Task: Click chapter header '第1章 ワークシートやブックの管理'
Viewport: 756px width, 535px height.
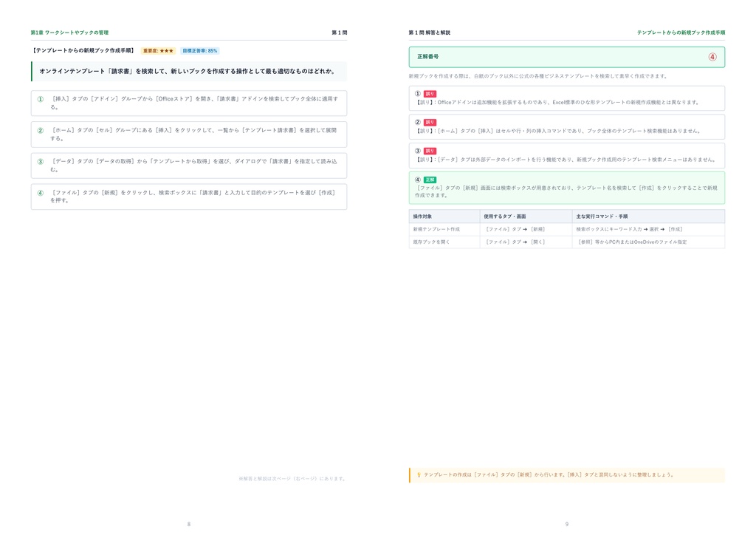Action: click(69, 33)
